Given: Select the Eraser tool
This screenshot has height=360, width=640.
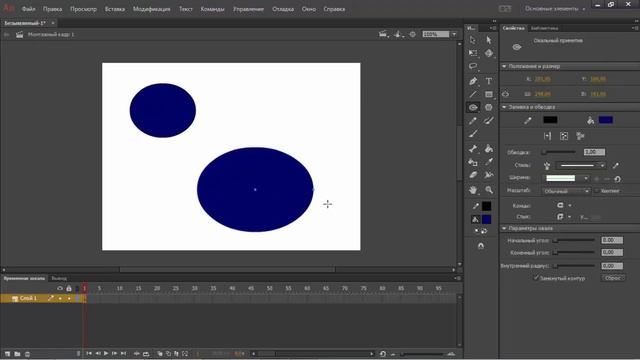Looking at the screenshot, I should (473, 175).
